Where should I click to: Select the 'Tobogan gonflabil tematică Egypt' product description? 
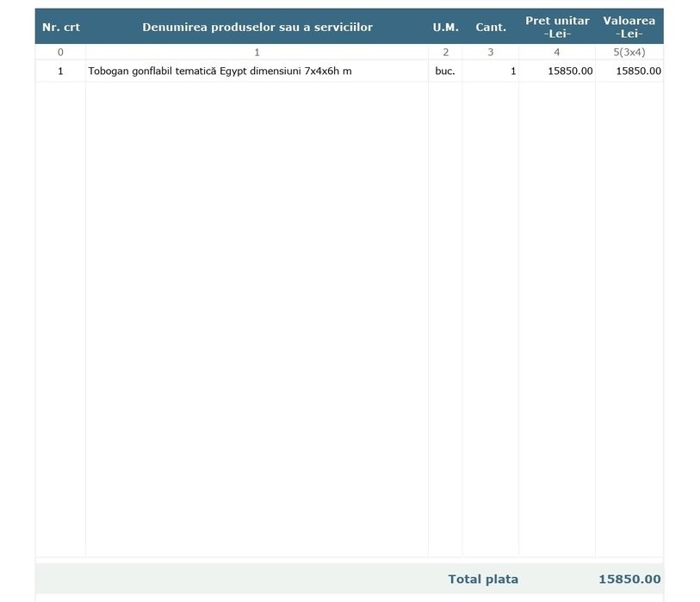coord(220,71)
